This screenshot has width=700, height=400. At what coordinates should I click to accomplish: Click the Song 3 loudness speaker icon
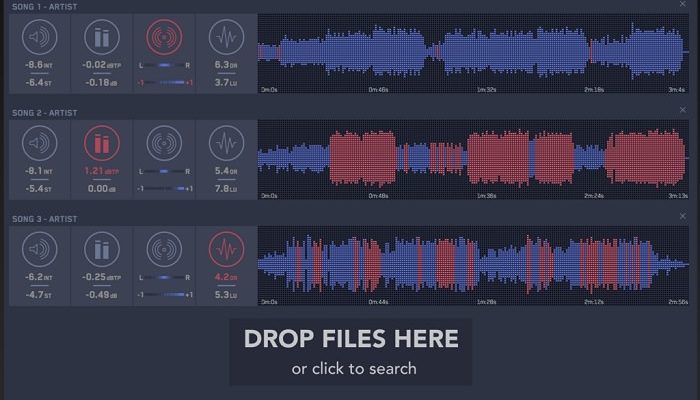pyautogui.click(x=40, y=249)
